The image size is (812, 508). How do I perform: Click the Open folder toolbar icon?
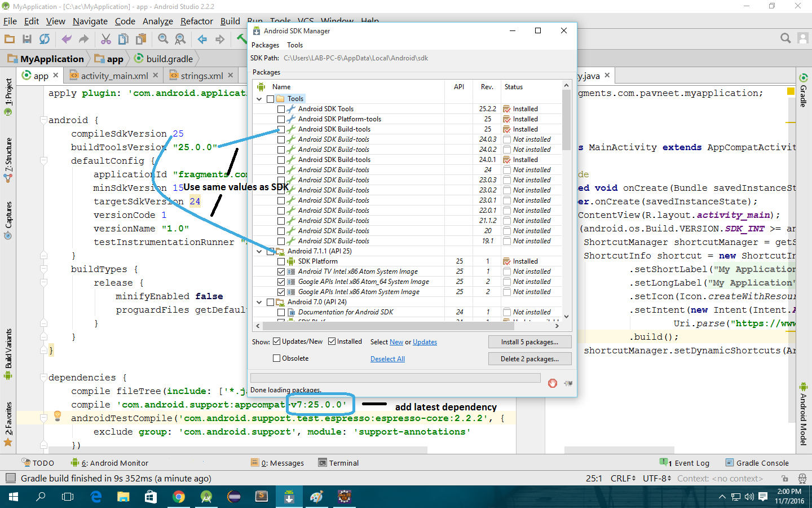10,39
